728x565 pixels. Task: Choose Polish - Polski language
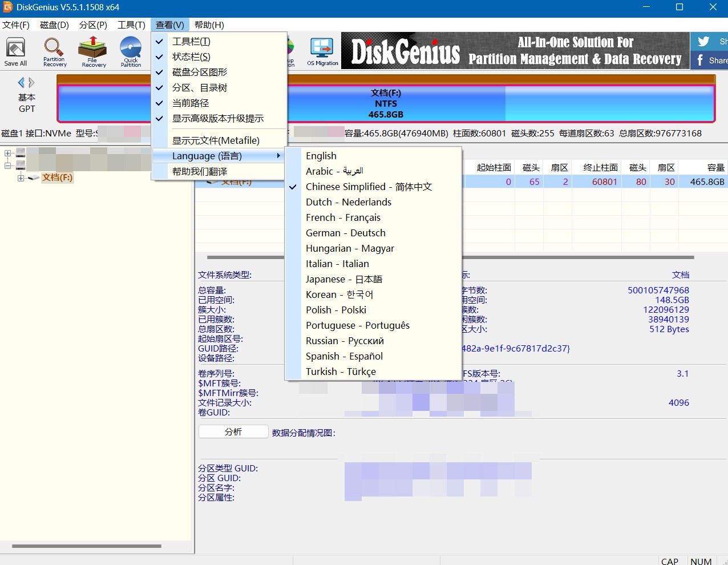[373, 310]
